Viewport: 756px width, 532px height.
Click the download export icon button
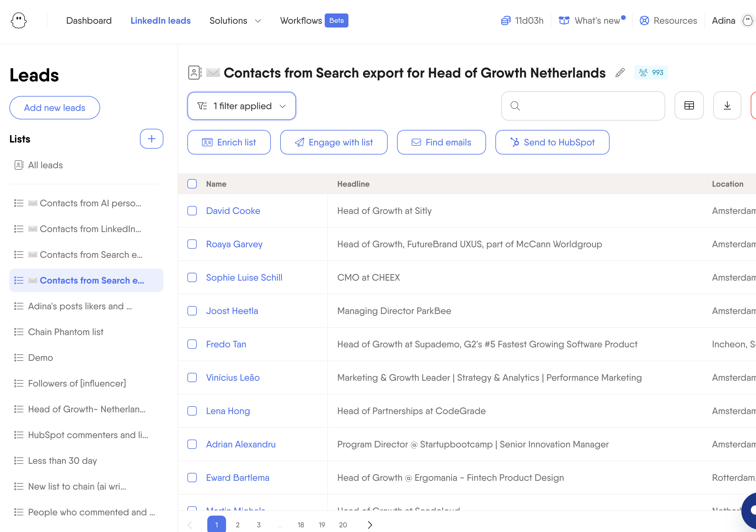[727, 106]
